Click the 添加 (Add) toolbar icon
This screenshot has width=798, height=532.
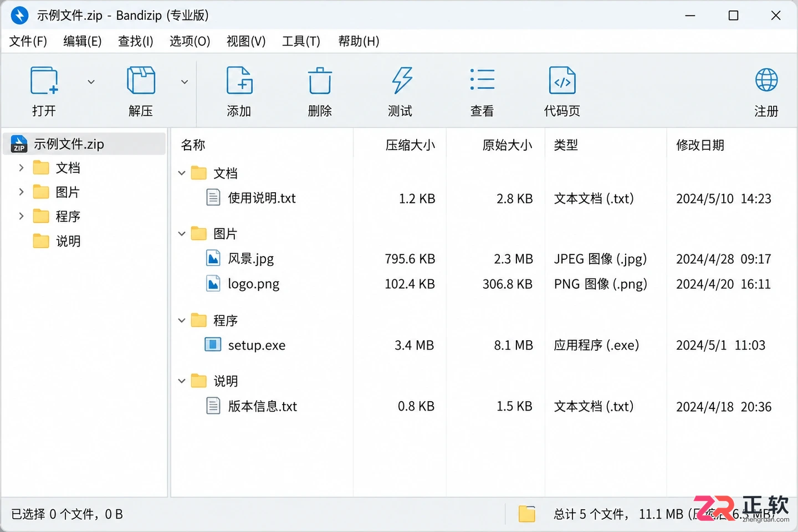coord(239,81)
